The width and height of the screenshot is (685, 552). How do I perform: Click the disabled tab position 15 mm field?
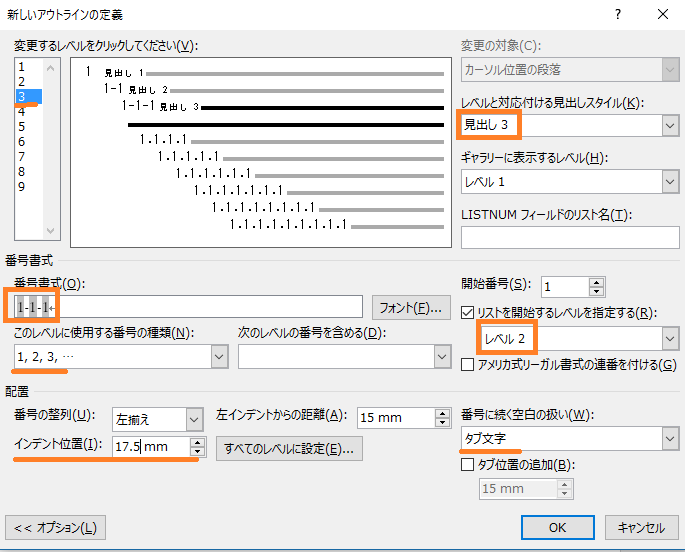click(518, 489)
